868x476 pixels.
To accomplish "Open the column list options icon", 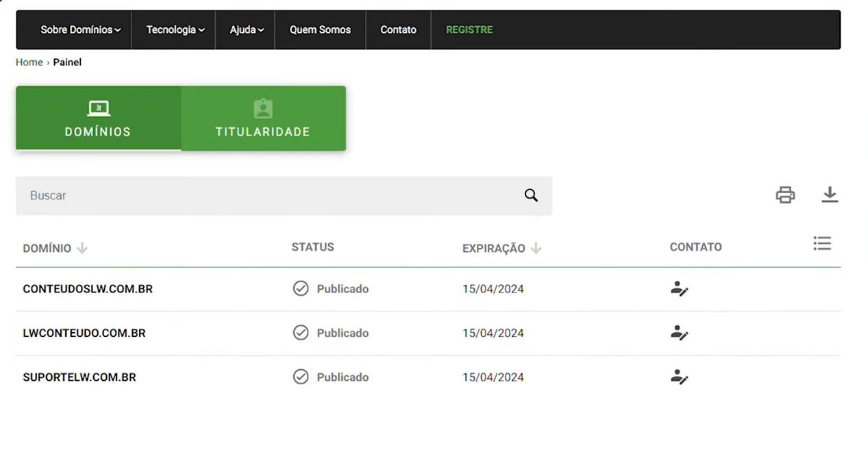I will point(822,243).
